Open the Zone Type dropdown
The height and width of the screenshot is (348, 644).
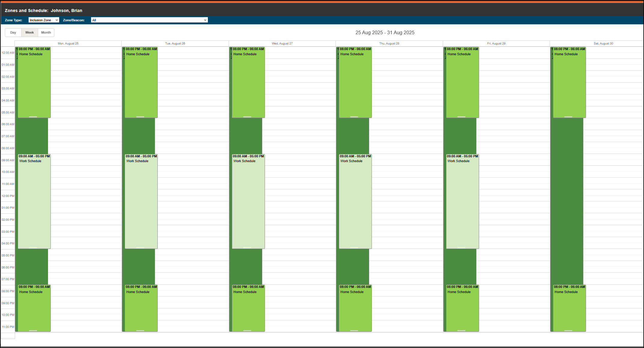point(44,20)
